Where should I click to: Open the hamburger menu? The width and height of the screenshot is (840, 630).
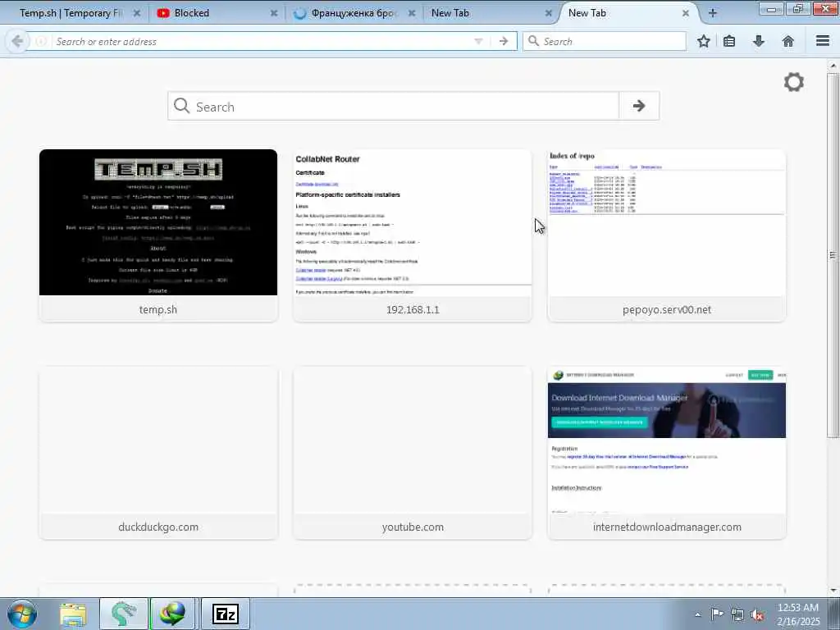[x=823, y=41]
